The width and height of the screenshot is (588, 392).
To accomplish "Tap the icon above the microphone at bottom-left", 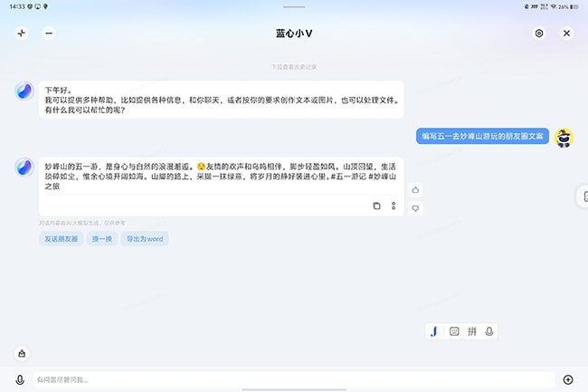I will [x=20, y=353].
